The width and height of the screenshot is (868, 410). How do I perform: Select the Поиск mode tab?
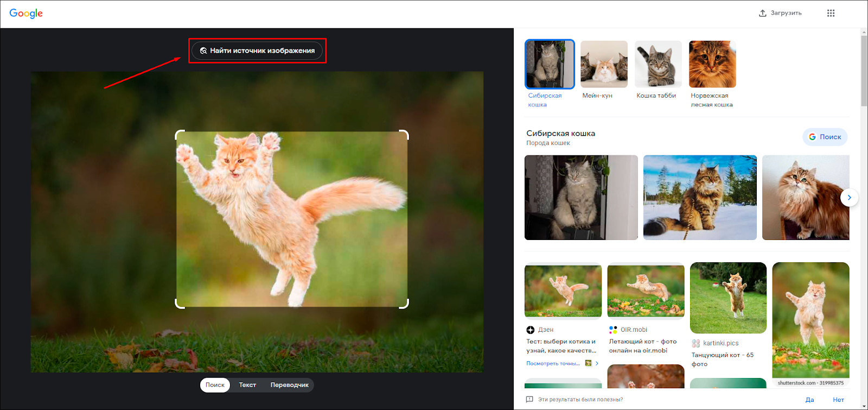215,385
